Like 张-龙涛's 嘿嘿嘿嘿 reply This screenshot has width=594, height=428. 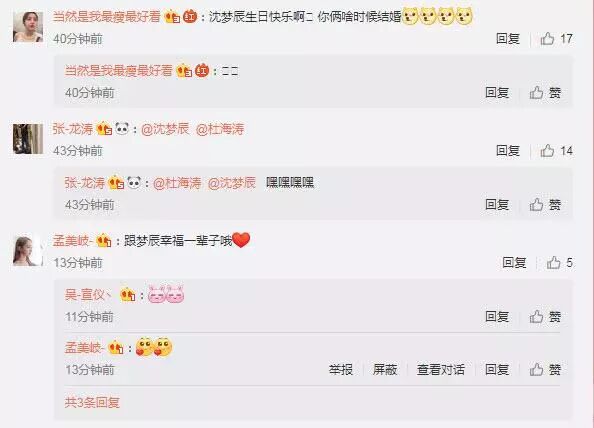pyautogui.click(x=545, y=205)
